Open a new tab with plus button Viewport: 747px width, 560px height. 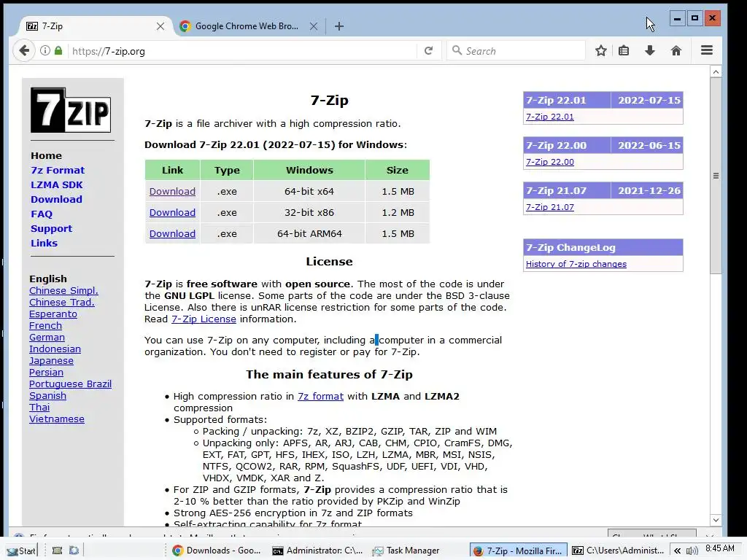point(338,26)
